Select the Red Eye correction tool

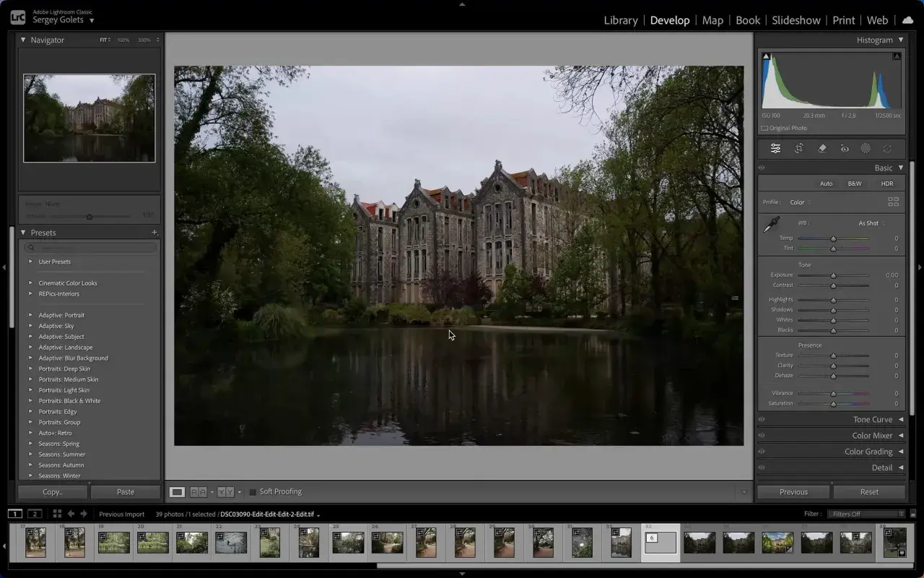[844, 148]
